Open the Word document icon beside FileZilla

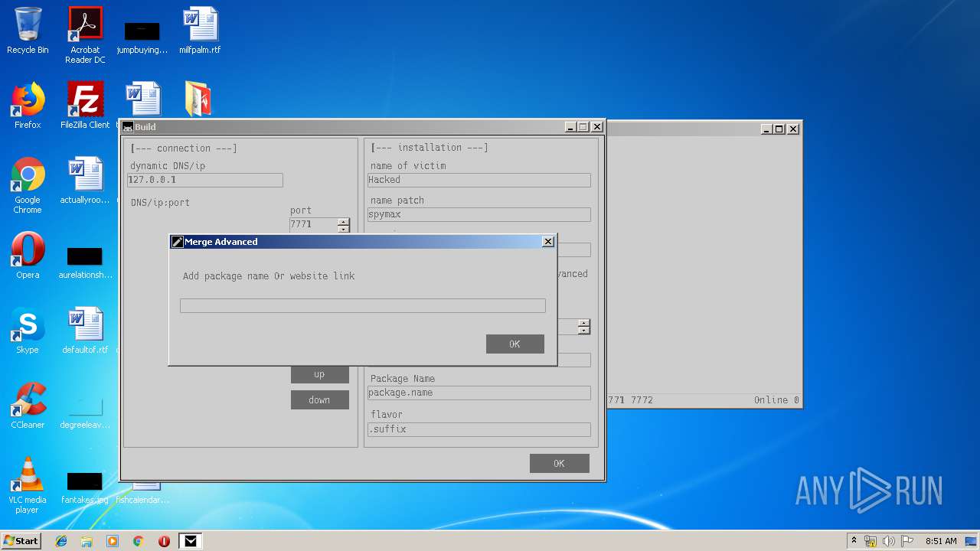(142, 99)
